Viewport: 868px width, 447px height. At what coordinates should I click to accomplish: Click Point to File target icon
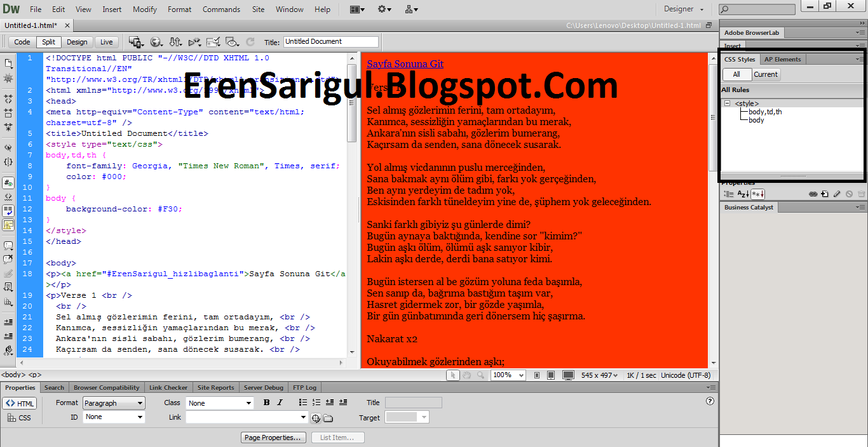316,418
